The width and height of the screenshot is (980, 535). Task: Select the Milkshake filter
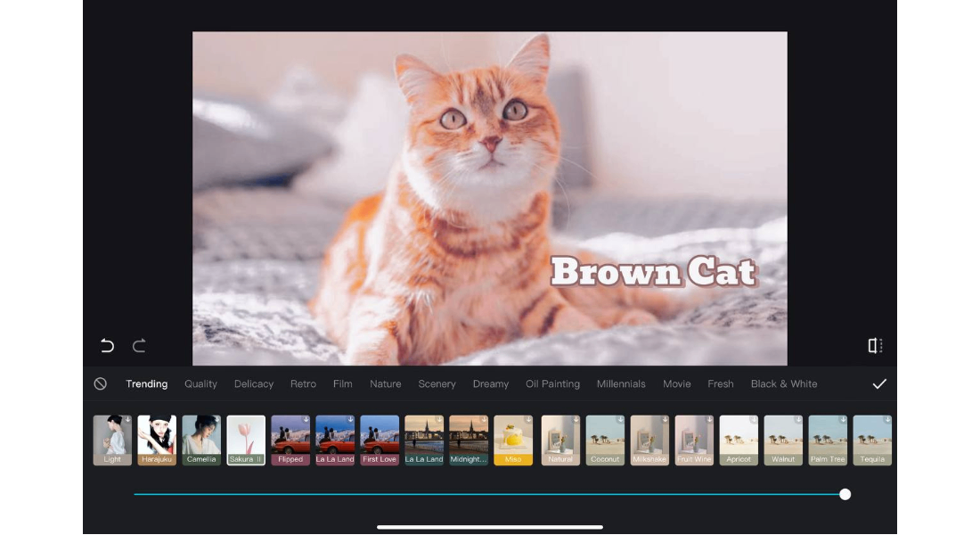point(649,440)
